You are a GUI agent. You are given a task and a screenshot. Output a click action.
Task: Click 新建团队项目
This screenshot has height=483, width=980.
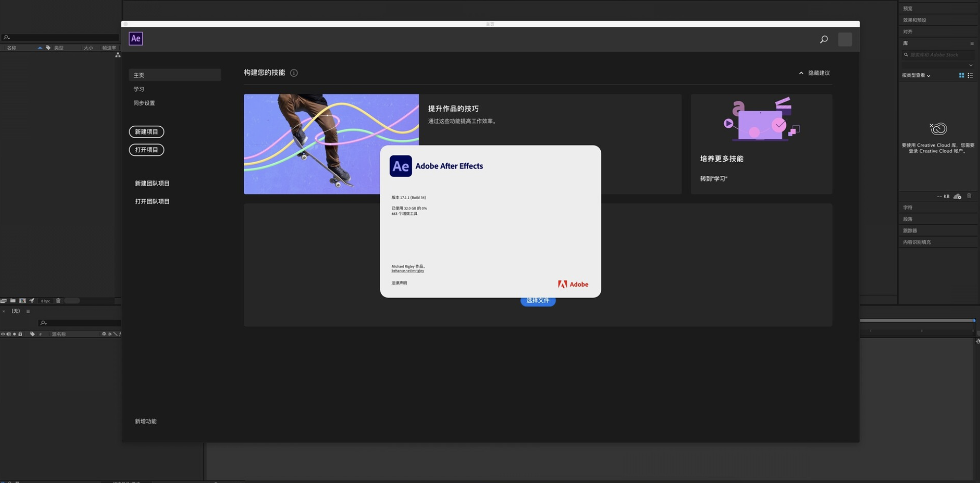click(152, 183)
